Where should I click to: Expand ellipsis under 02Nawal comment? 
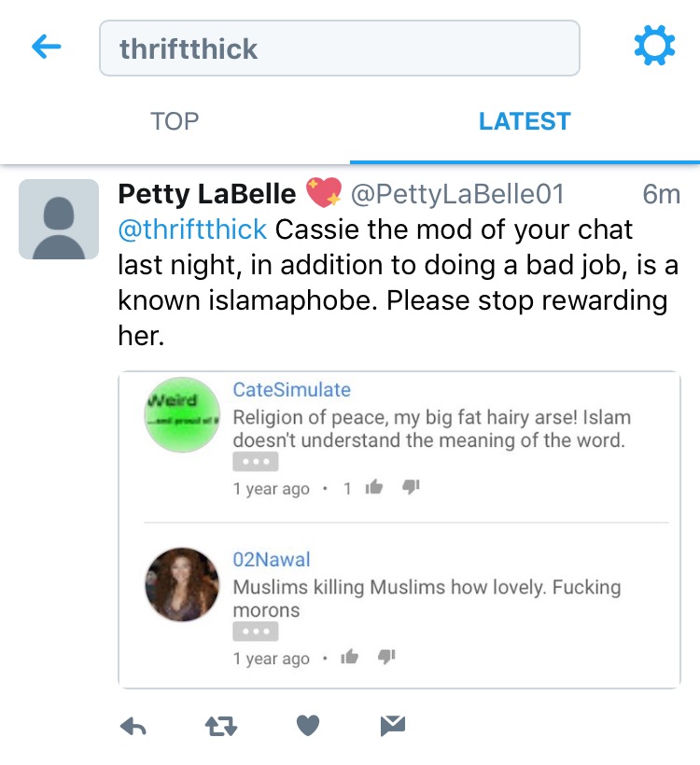[255, 632]
